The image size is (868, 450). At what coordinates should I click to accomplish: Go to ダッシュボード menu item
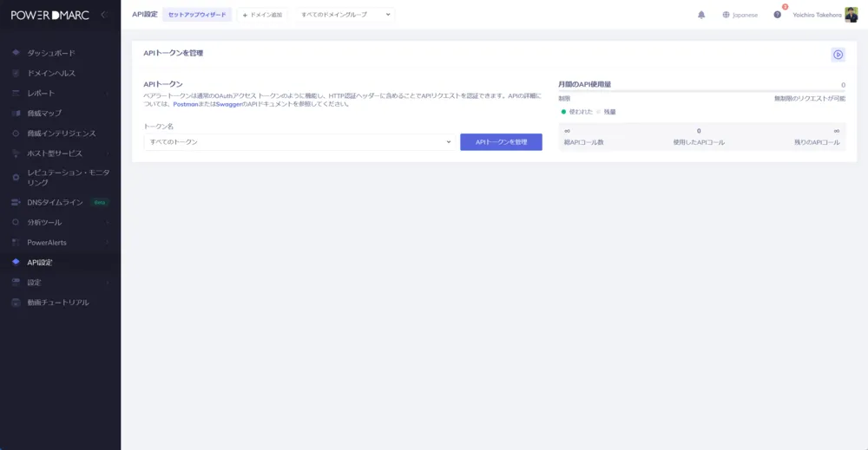coord(51,53)
